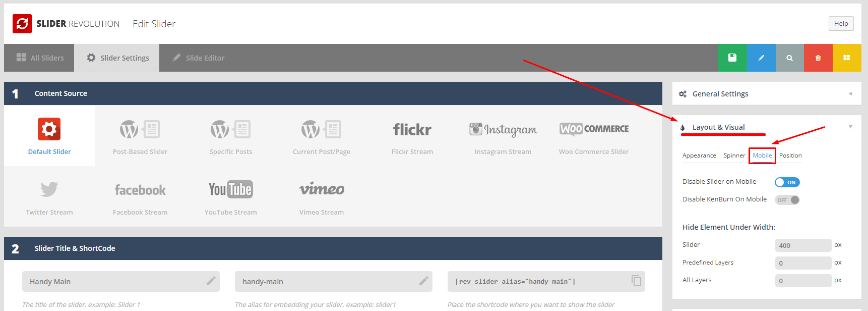The image size is (868, 311).
Task: Select the facebook stream logo
Action: 140,190
